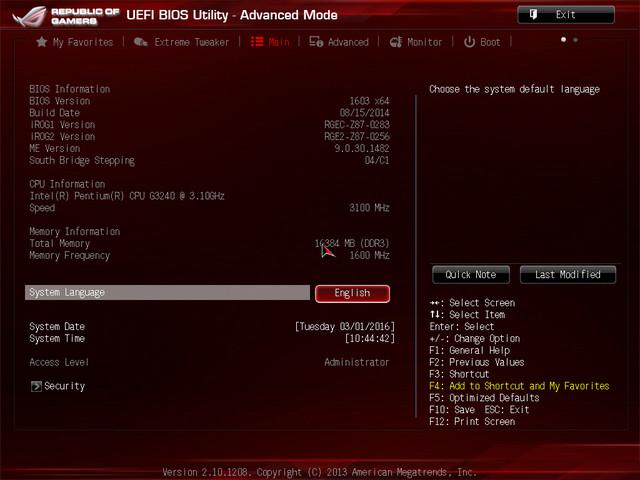Click the BIOS Version label
The height and width of the screenshot is (480, 640).
tap(60, 101)
